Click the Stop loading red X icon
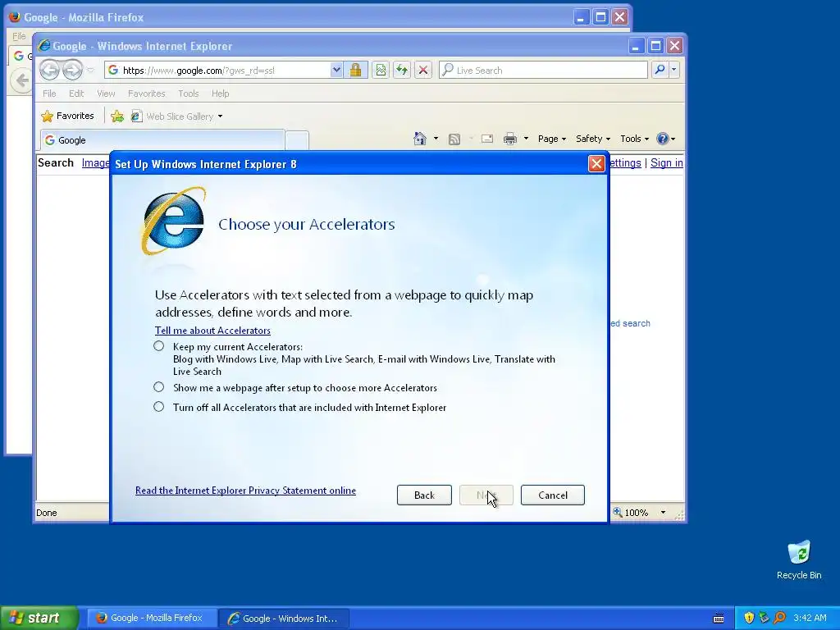The height and width of the screenshot is (630, 840). coord(423,71)
